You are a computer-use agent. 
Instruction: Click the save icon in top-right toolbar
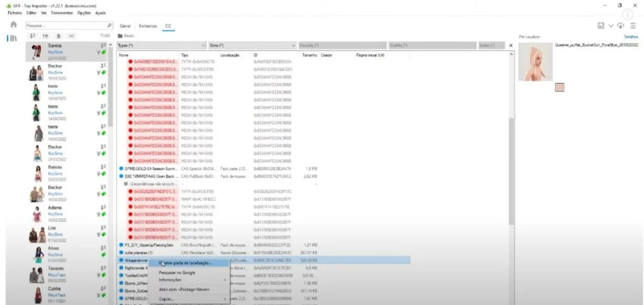(x=601, y=25)
